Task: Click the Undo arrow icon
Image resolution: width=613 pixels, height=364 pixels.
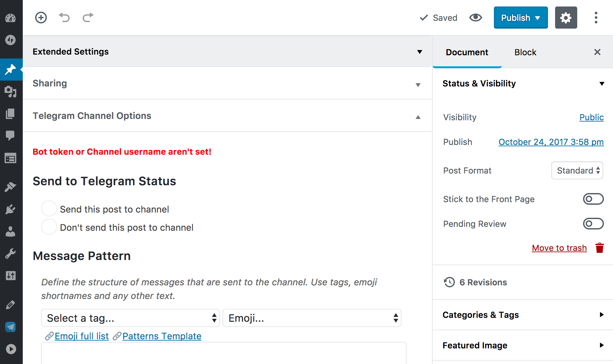Action: pyautogui.click(x=64, y=18)
